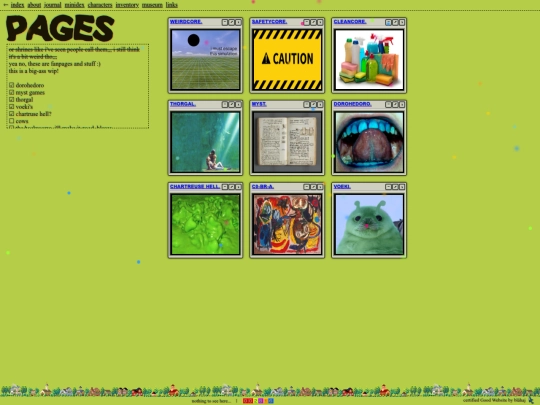
Task: Click the 'nothing to see here...' footer text
Action: (x=211, y=401)
